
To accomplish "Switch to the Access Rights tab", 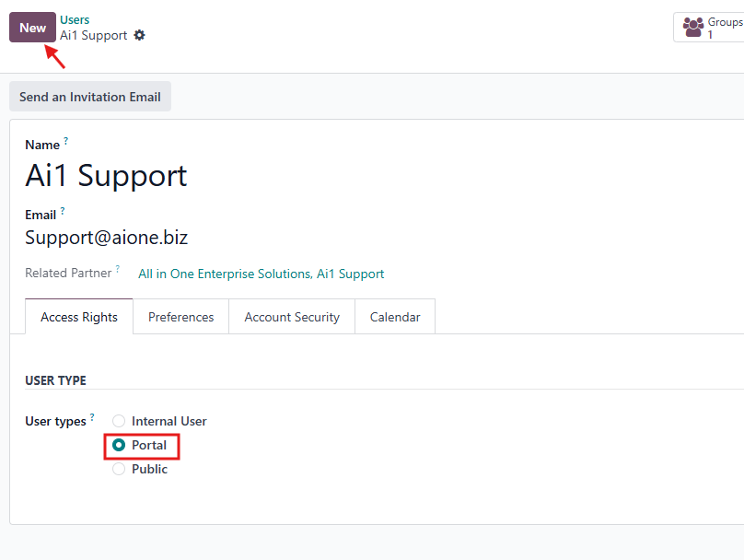I will point(79,317).
